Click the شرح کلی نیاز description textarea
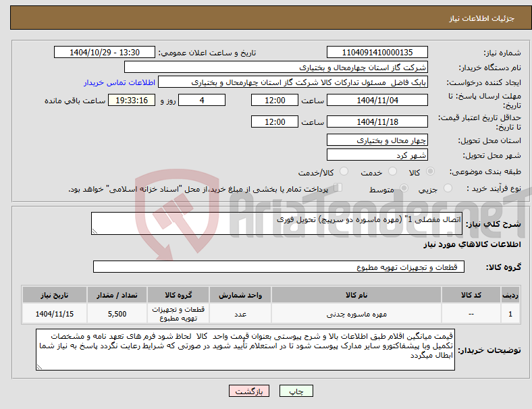 pos(277,223)
